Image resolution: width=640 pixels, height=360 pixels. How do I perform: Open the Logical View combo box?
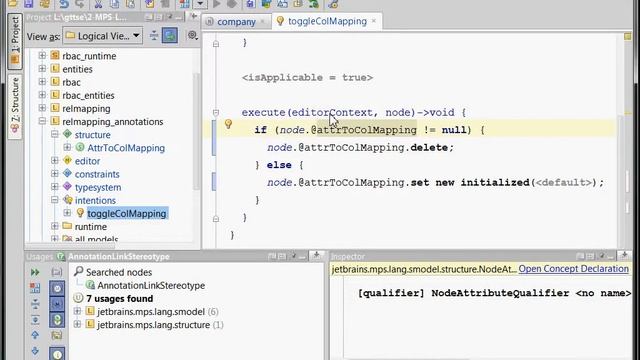tap(102, 36)
